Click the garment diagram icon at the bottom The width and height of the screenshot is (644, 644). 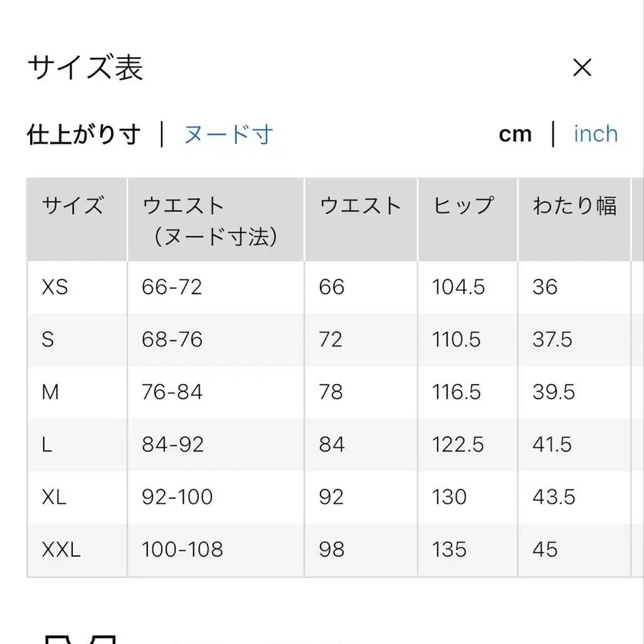coord(79,639)
